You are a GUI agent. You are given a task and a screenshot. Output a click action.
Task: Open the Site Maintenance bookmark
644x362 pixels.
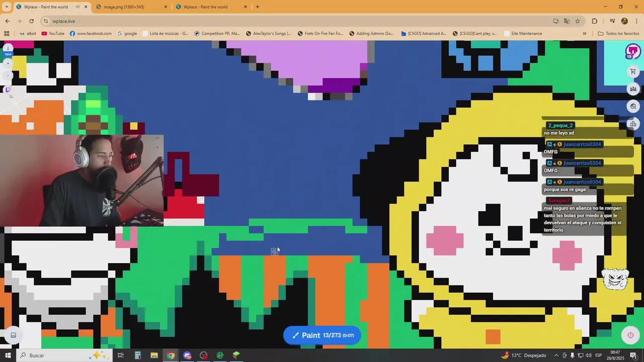[522, 34]
